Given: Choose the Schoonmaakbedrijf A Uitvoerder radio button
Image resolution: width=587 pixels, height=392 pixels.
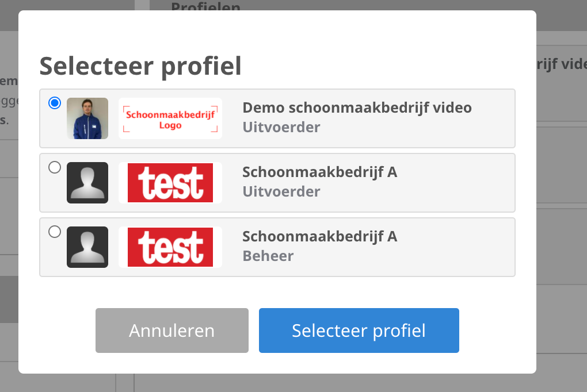Looking at the screenshot, I should tap(55, 168).
